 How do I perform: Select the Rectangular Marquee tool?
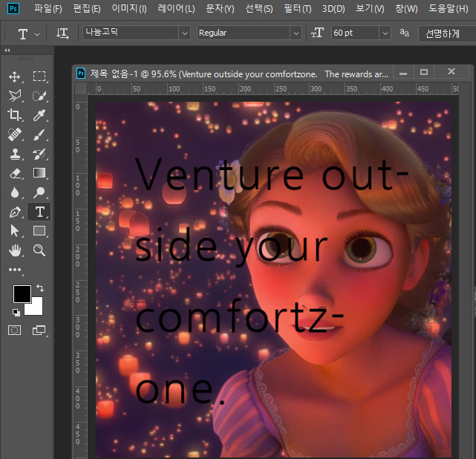(39, 76)
